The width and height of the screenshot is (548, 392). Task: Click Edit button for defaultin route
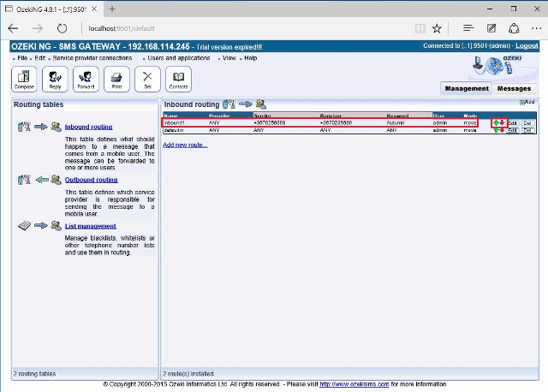(x=512, y=130)
